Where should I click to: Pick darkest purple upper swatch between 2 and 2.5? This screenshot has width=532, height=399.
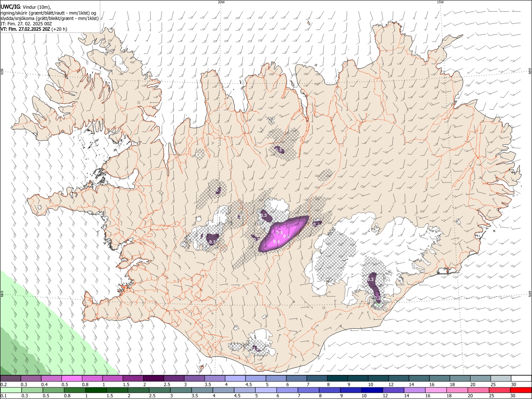153,379
